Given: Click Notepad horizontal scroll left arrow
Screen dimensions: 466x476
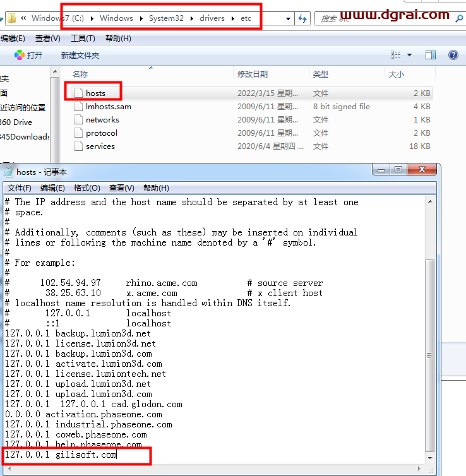Looking at the screenshot, I should 9,469.
